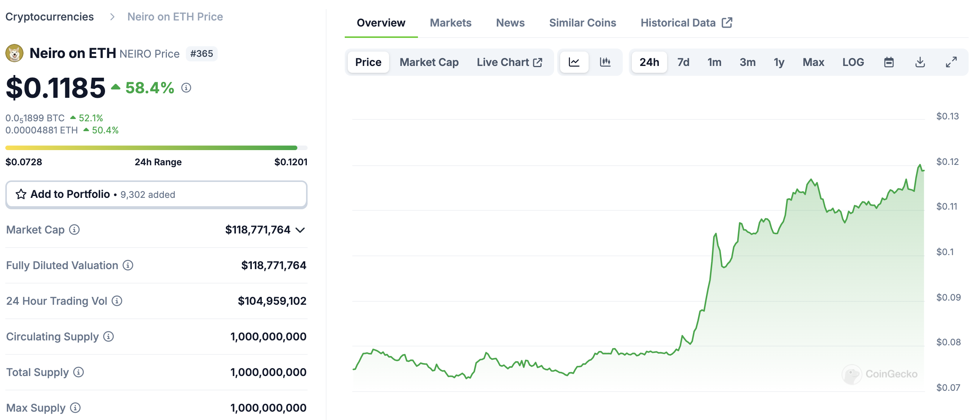Screen dimensions: 980x420
Task: Go to Cryptocurrencies breadcrumb
Action: pos(49,17)
